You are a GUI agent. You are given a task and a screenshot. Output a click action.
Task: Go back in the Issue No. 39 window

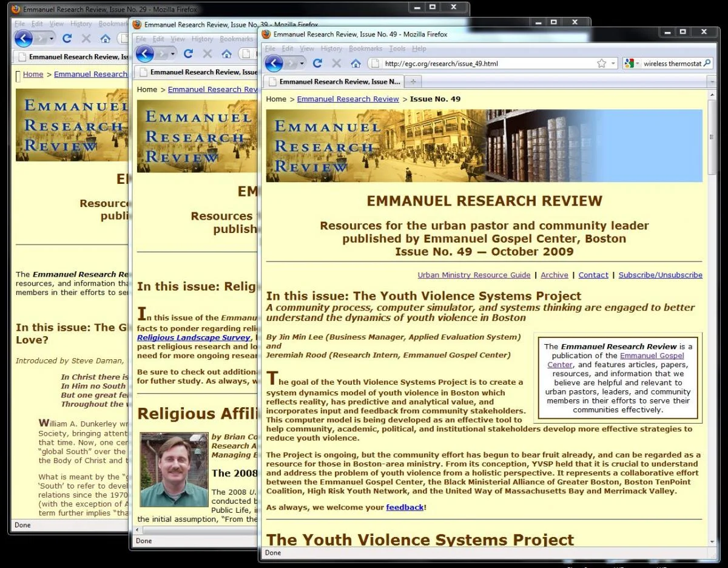(x=144, y=54)
